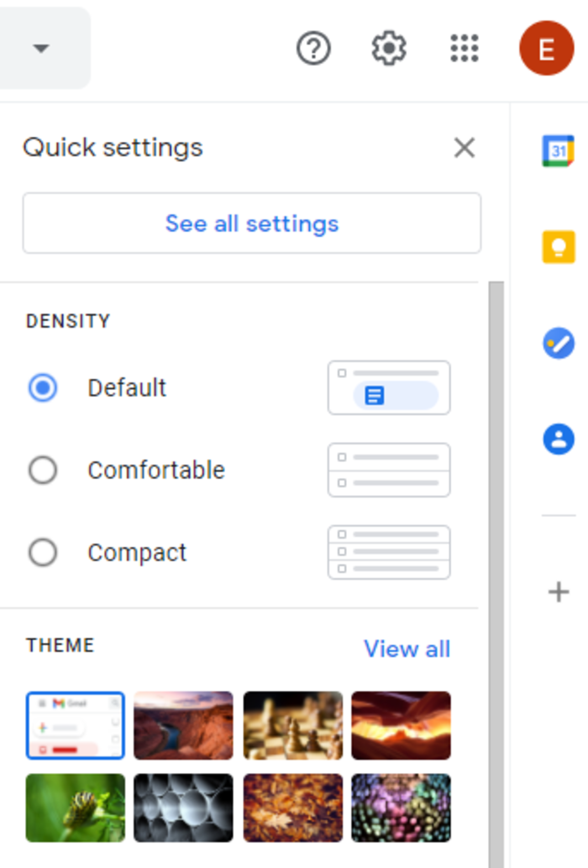Screen dimensions: 588x868
Task: Close the Quick settings panel
Action: coord(465,147)
